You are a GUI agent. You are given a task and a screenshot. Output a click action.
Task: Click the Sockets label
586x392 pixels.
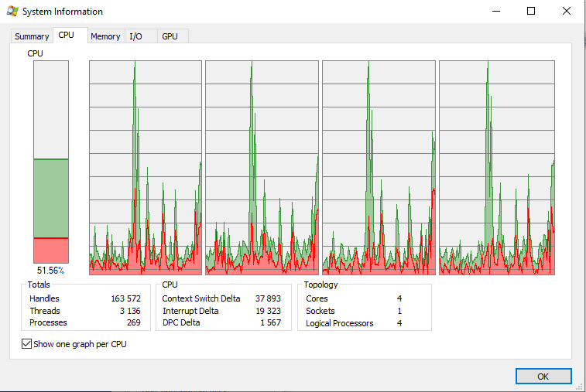pyautogui.click(x=320, y=311)
